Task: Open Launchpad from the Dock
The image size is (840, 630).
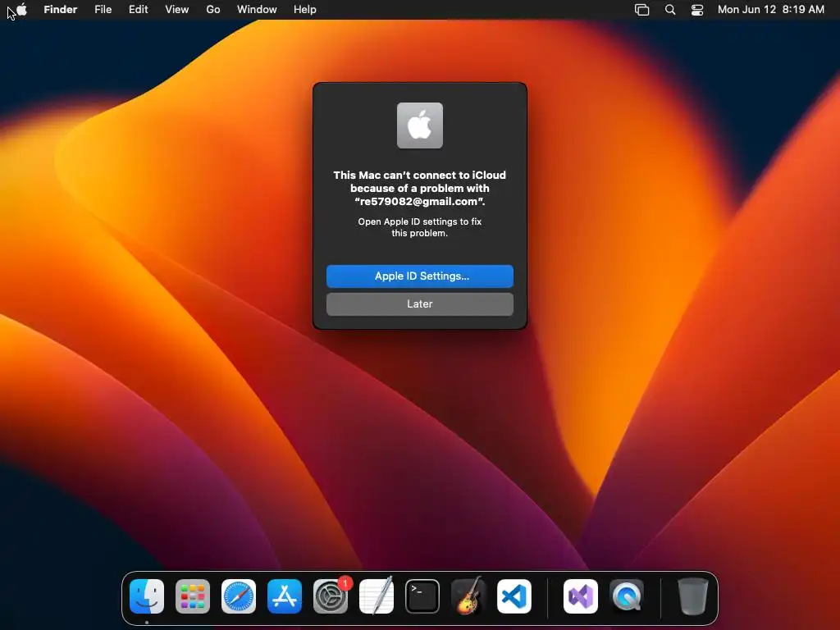Action: (x=193, y=596)
